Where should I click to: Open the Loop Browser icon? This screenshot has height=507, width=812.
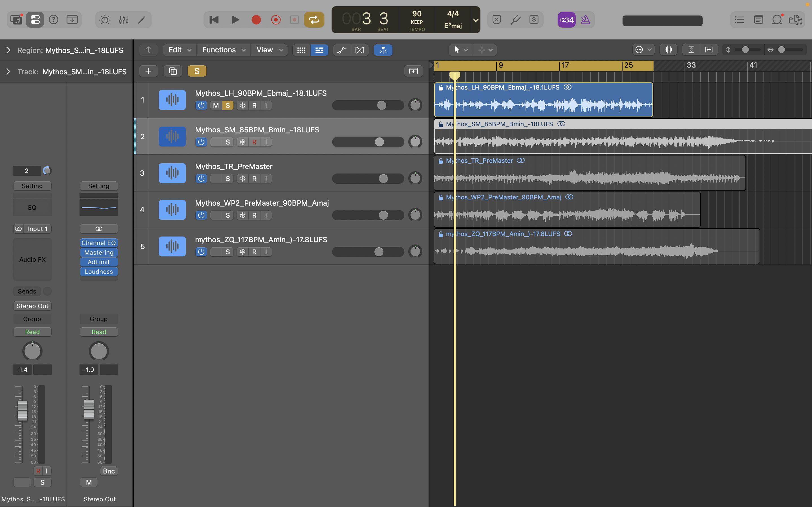(x=777, y=20)
